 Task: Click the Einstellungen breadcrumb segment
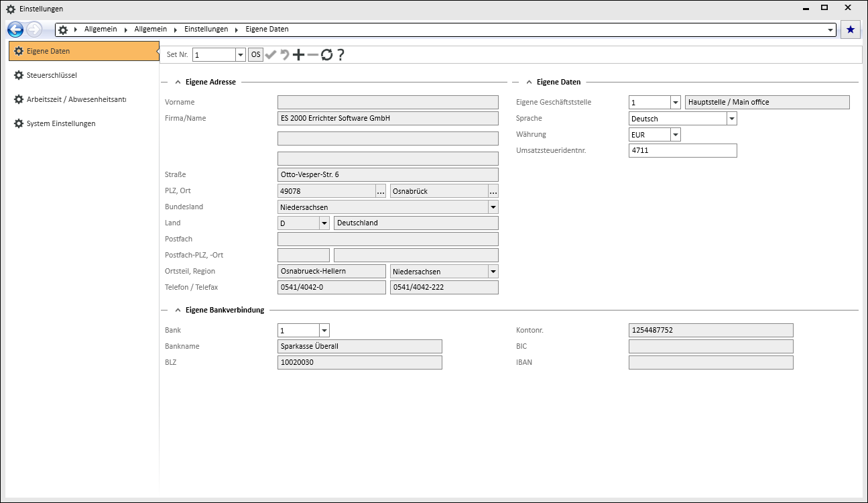206,30
